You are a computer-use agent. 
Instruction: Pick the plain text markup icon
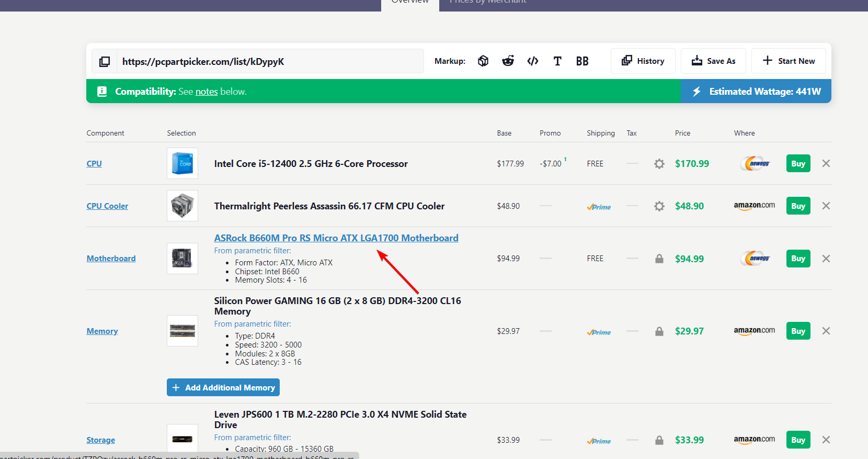pyautogui.click(x=557, y=61)
